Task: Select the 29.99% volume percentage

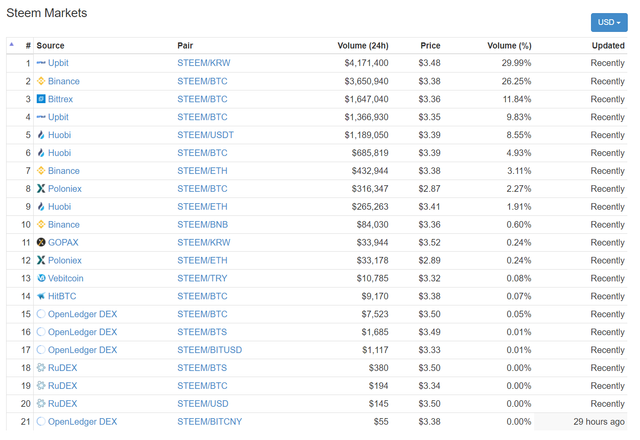Action: point(516,63)
